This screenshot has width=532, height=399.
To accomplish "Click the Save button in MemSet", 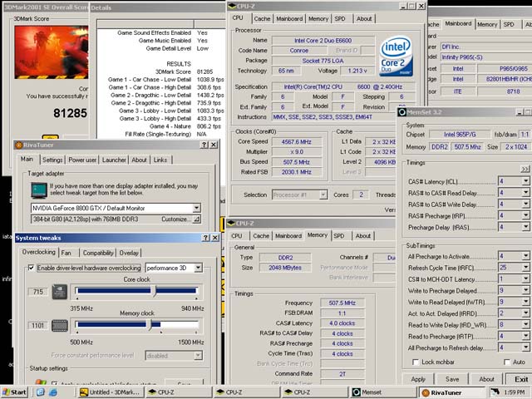I will 452,379.
